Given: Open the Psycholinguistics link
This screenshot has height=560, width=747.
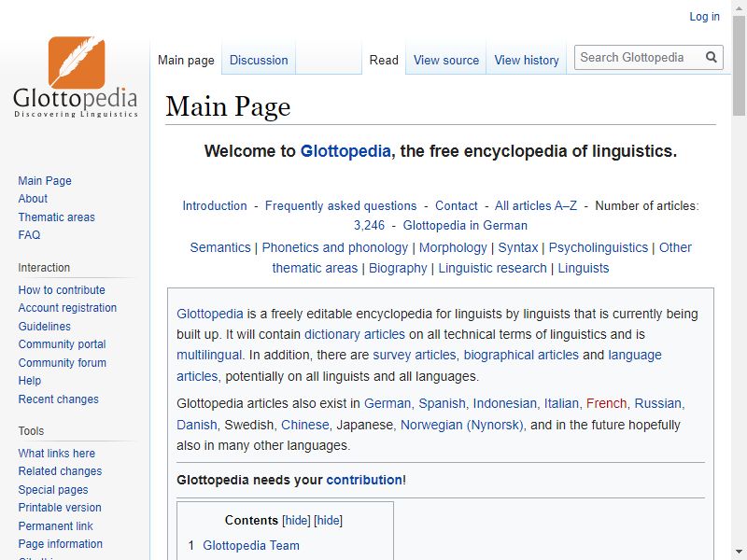Looking at the screenshot, I should pyautogui.click(x=599, y=247).
